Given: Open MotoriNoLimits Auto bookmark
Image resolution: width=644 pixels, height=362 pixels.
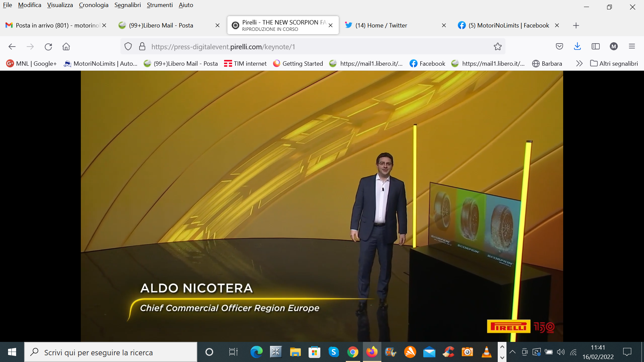Looking at the screenshot, I should click(101, 64).
